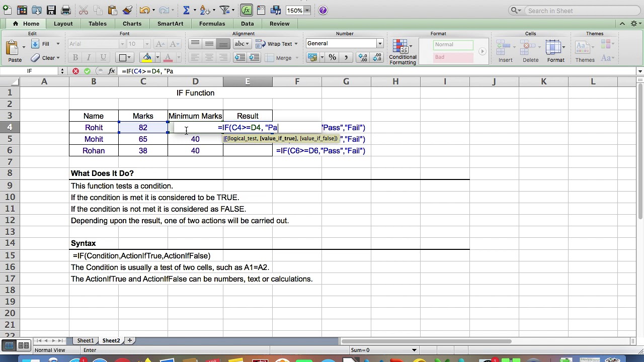Click Conditional Formatting

(x=403, y=52)
